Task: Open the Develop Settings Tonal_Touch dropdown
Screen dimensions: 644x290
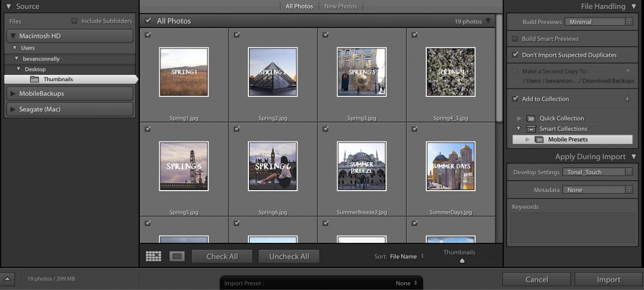Action: (597, 172)
